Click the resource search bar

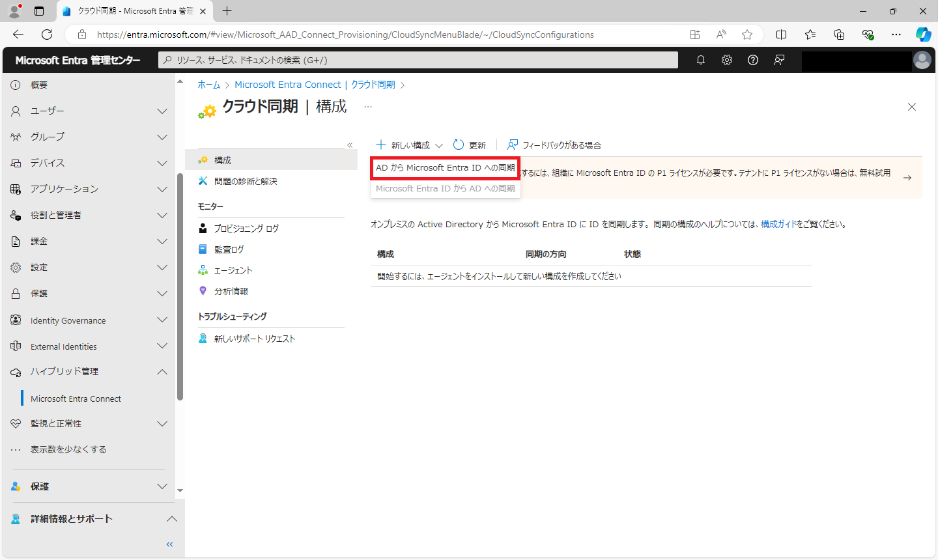coord(417,60)
